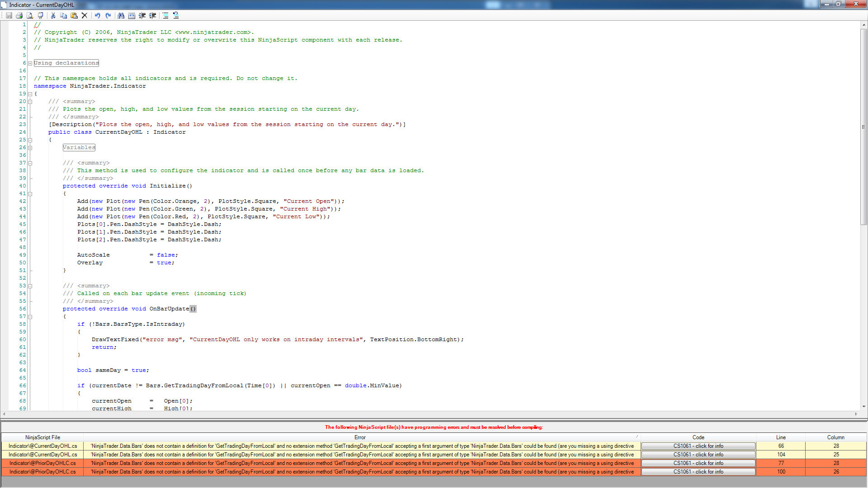868x488 pixels.
Task: Open CS1061 info for line 100 error
Action: pos(698,472)
